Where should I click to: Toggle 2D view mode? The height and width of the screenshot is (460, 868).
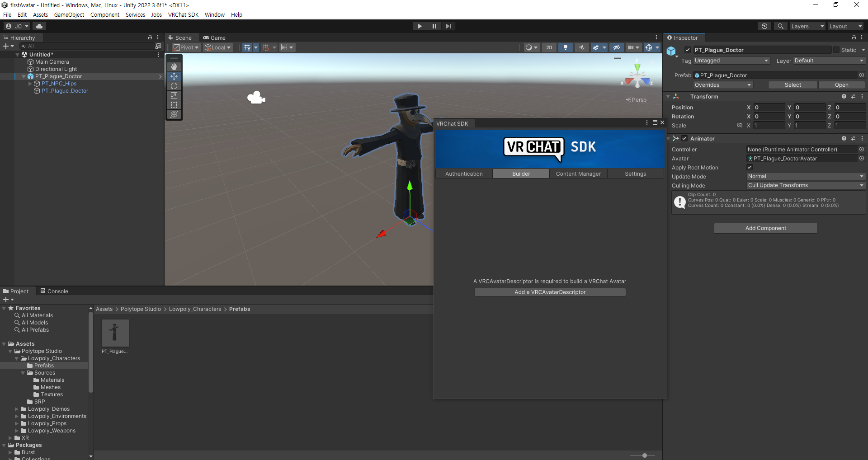549,47
